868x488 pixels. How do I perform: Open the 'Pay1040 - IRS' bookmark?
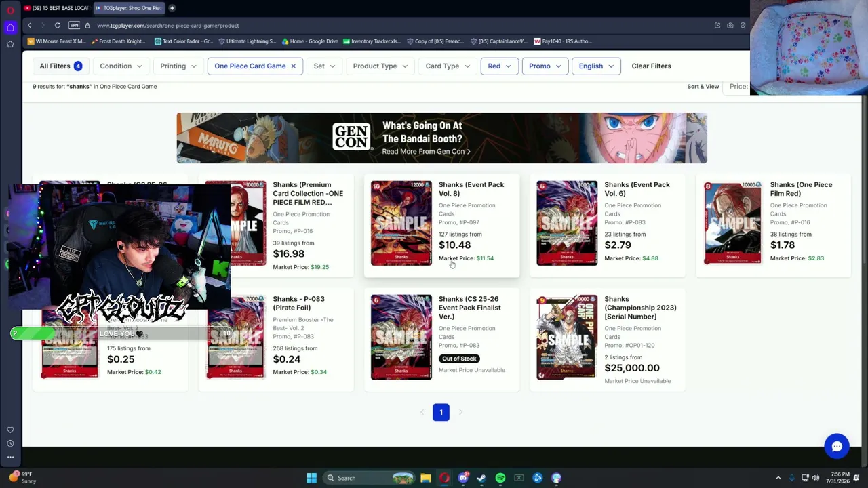pyautogui.click(x=563, y=41)
